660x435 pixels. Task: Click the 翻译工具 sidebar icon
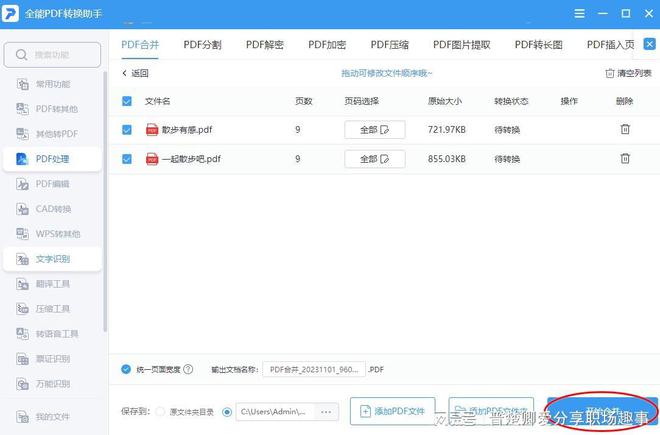[x=22, y=284]
